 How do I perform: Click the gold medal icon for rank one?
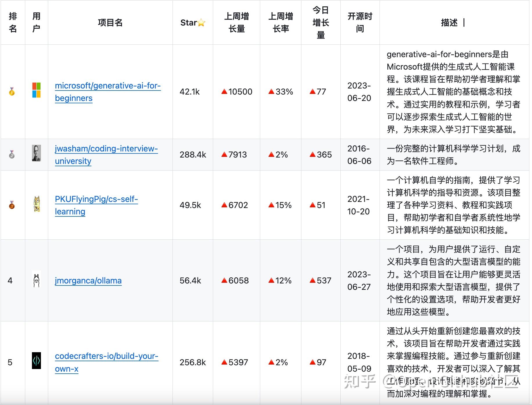(x=12, y=92)
